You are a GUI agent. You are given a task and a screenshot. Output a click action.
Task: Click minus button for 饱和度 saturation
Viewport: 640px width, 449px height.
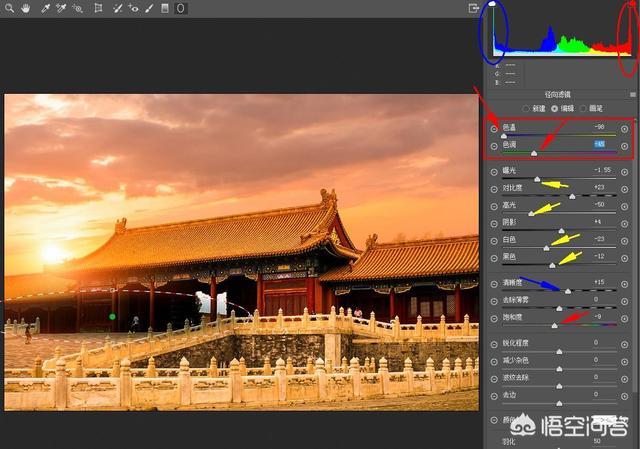pos(494,318)
